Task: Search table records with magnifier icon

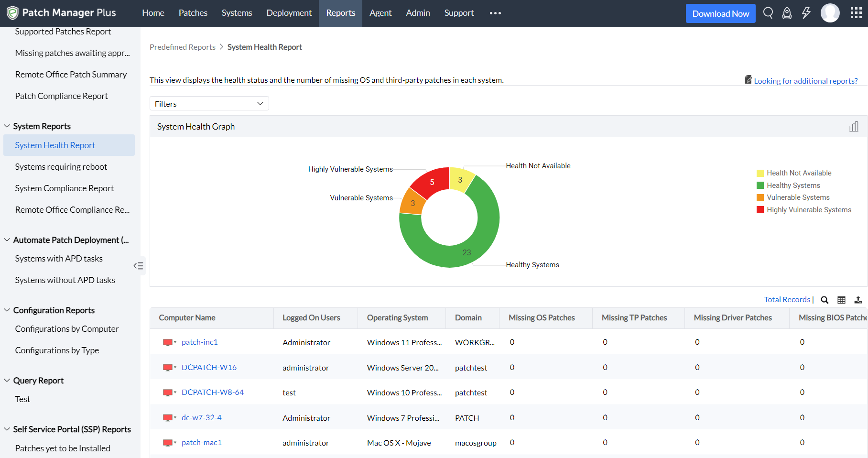Action: point(825,300)
